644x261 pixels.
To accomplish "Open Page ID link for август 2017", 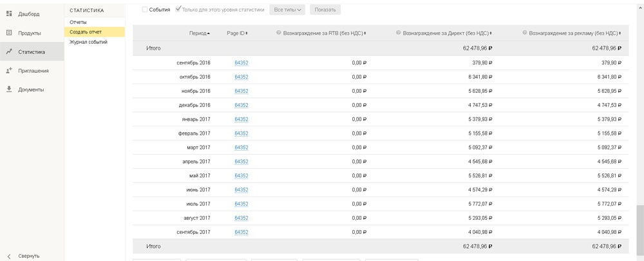I will [241, 218].
